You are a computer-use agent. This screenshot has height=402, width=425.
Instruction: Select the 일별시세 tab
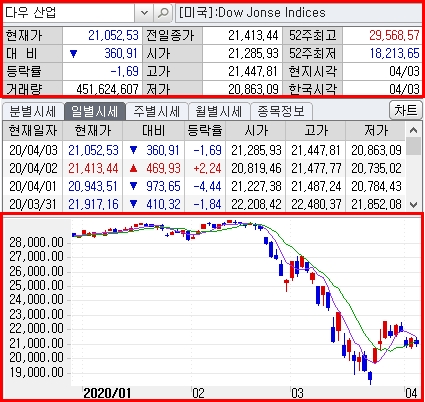(x=95, y=111)
